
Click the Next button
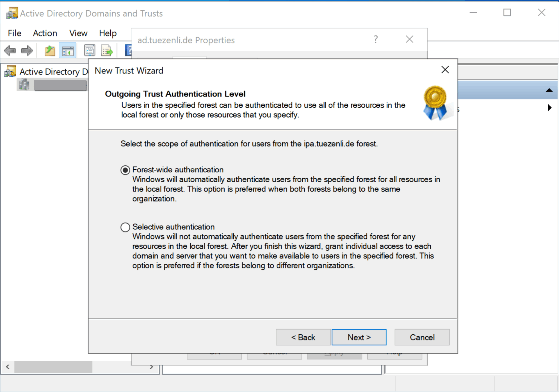tap(359, 337)
